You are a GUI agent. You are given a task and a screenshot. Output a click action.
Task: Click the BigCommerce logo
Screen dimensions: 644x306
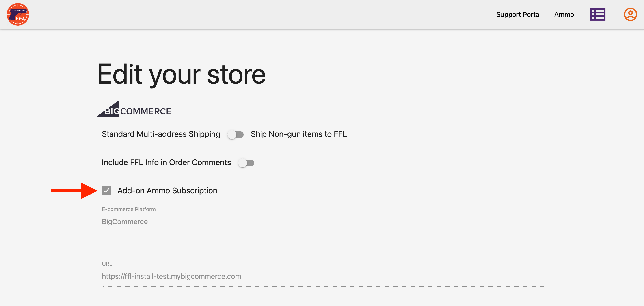[134, 109]
